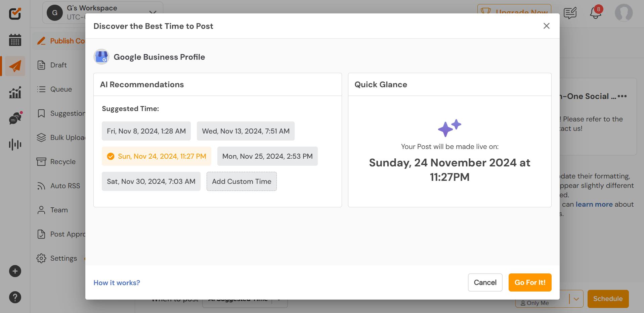The image size is (644, 313).
Task: Open the help question mark icon
Action: (15, 297)
